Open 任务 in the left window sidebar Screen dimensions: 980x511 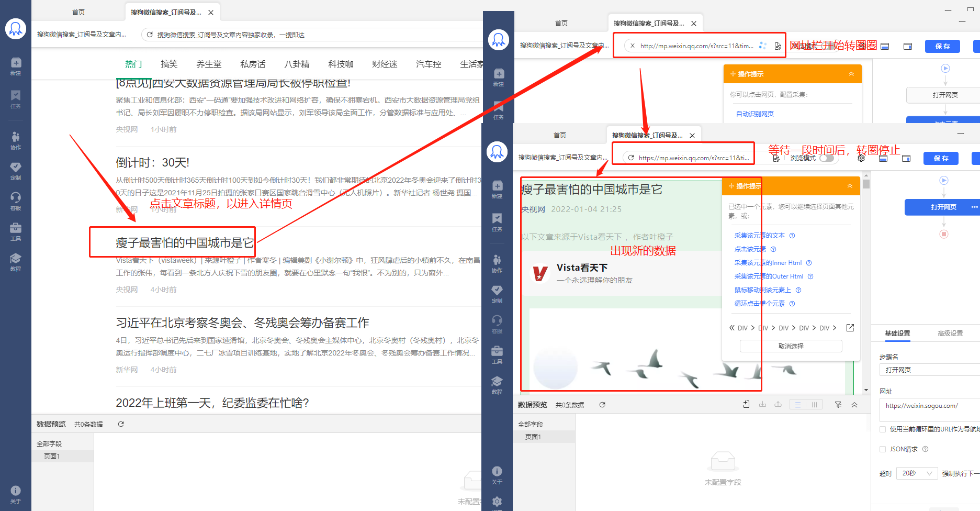point(16,99)
